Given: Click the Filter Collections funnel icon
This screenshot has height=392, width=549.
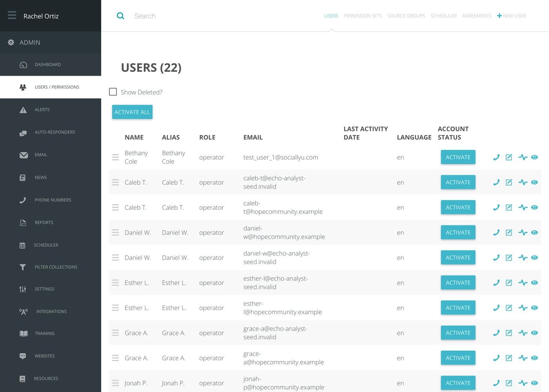Looking at the screenshot, I should pyautogui.click(x=23, y=267).
